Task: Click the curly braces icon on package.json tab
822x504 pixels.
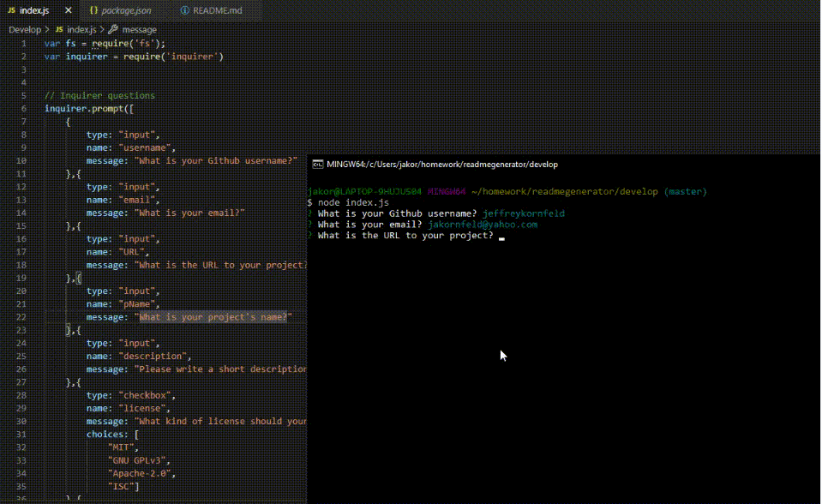Action: [x=93, y=11]
